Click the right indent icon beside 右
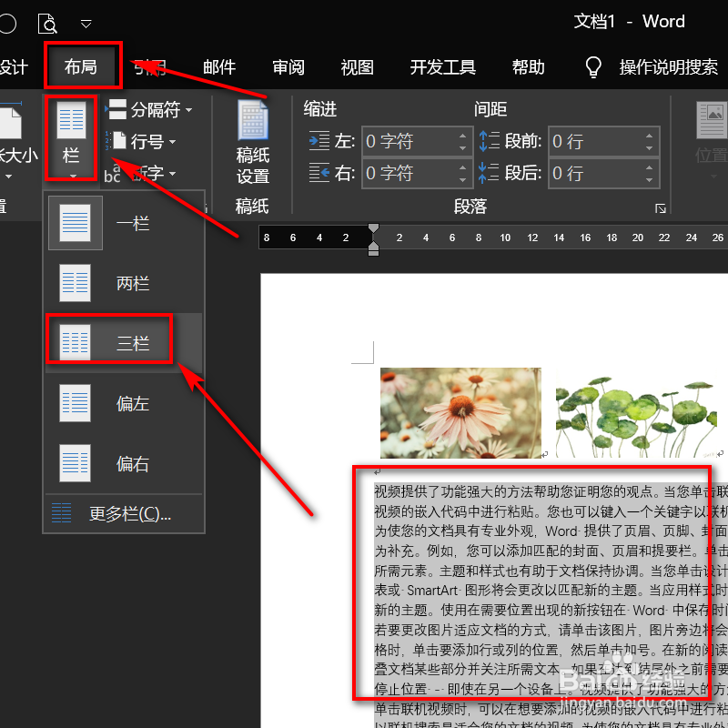728x728 pixels. [x=319, y=173]
